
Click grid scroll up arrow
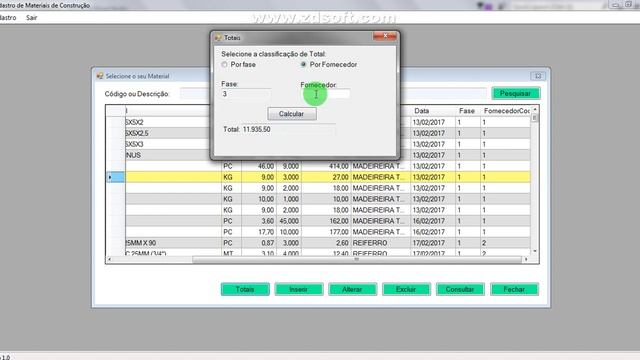[x=535, y=109]
